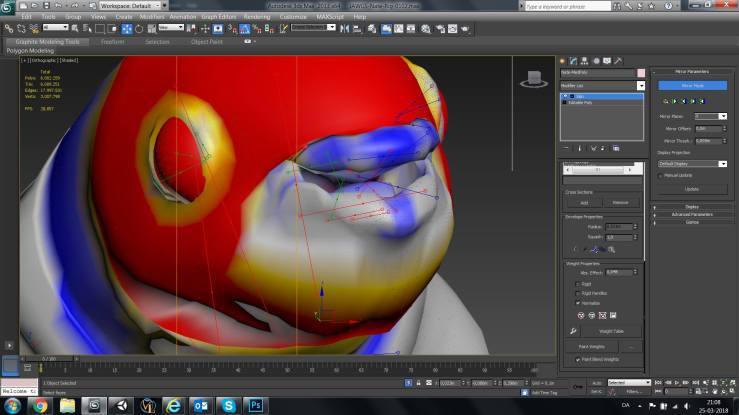Expand the Gizmos rollout

(692, 222)
